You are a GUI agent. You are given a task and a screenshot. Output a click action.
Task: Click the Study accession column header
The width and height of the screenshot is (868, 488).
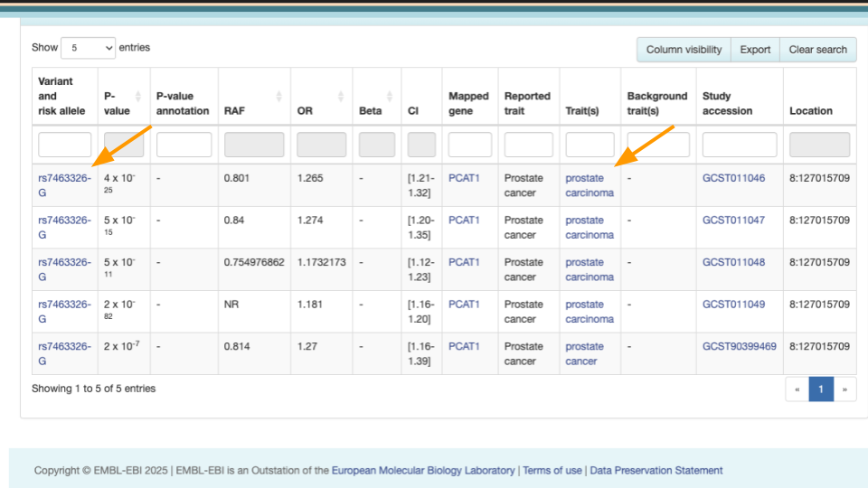click(x=740, y=97)
